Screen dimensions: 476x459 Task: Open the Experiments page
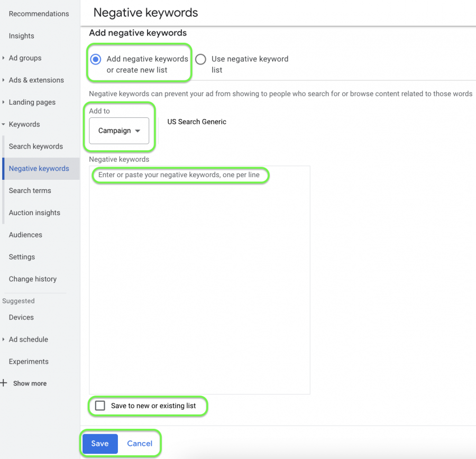[x=28, y=361]
